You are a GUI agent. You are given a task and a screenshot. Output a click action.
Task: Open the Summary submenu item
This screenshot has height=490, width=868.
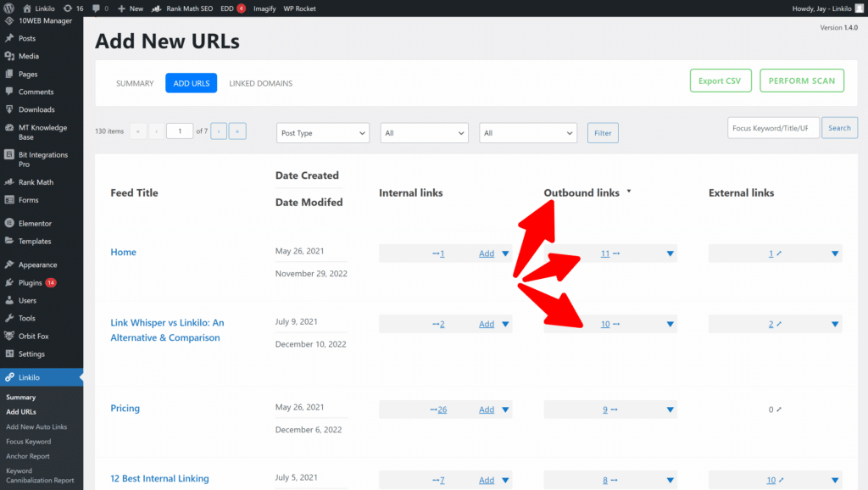(20, 397)
